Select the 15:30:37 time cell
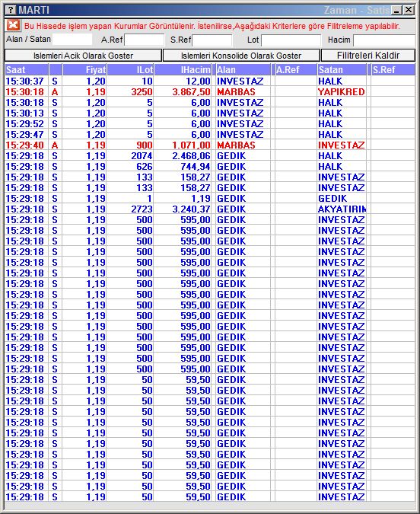This screenshot has width=420, height=514. (x=25, y=81)
